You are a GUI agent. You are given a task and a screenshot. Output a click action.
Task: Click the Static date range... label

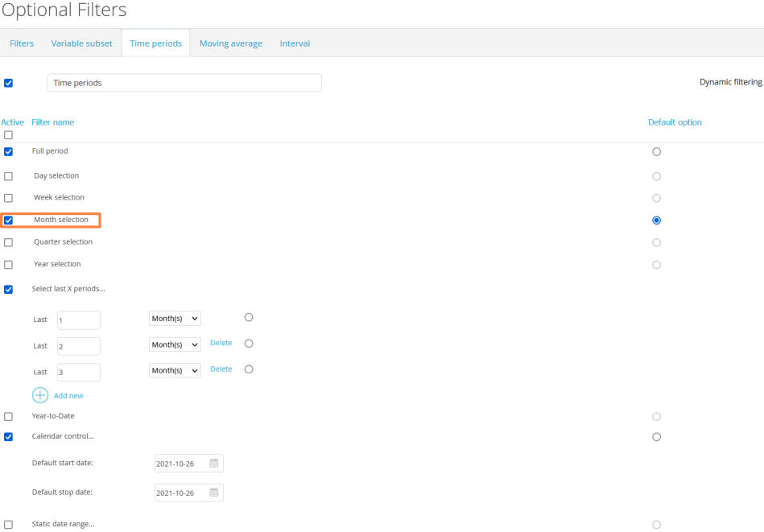[64, 524]
